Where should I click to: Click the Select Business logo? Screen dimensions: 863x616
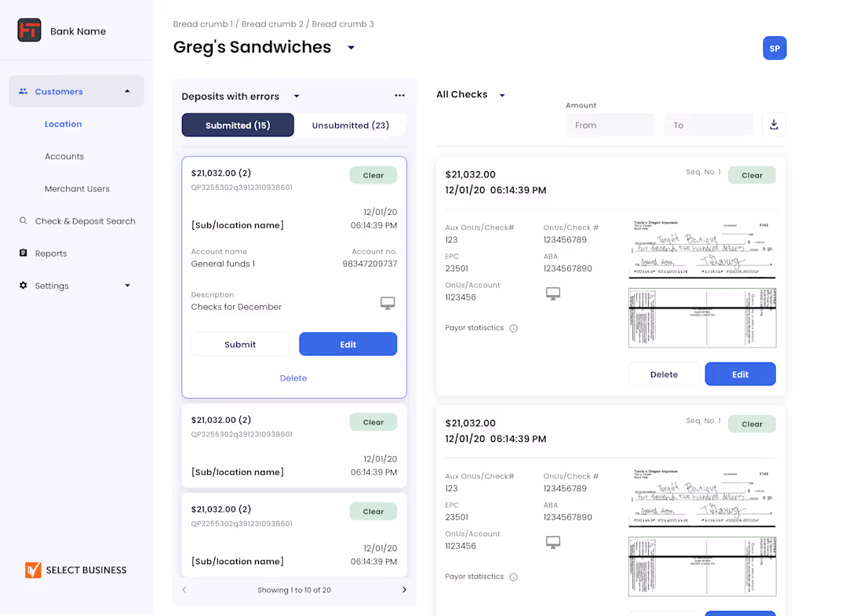(76, 570)
